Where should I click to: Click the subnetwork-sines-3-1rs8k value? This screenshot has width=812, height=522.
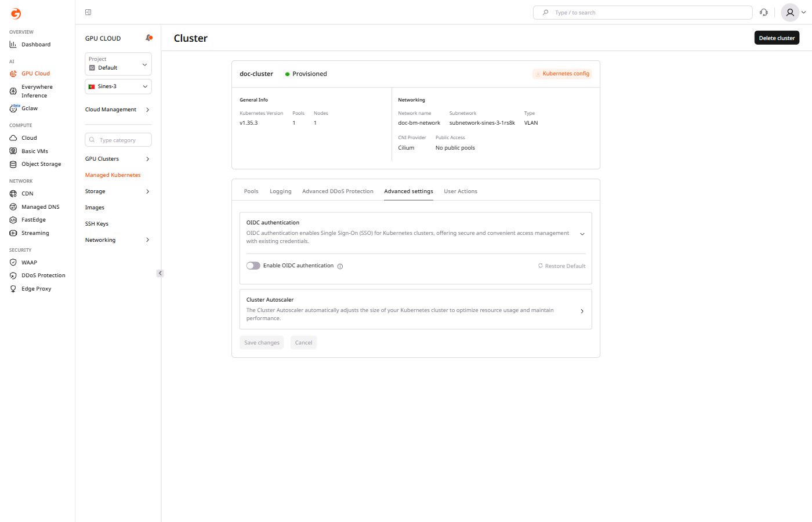482,123
